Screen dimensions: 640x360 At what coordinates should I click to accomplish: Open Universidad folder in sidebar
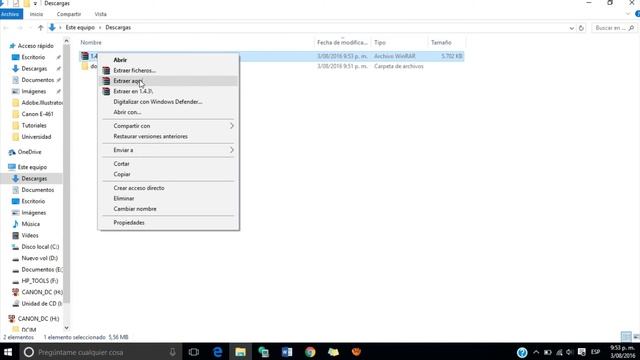(x=36, y=137)
